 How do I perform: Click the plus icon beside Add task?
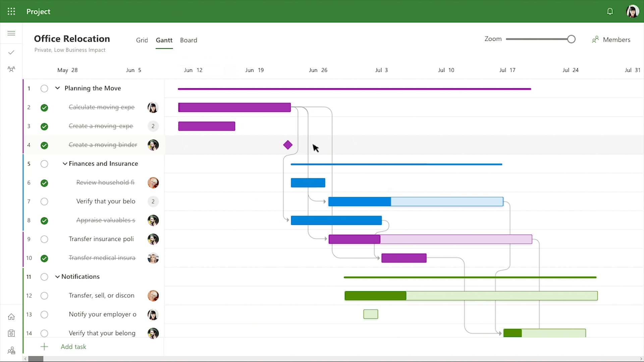(44, 347)
